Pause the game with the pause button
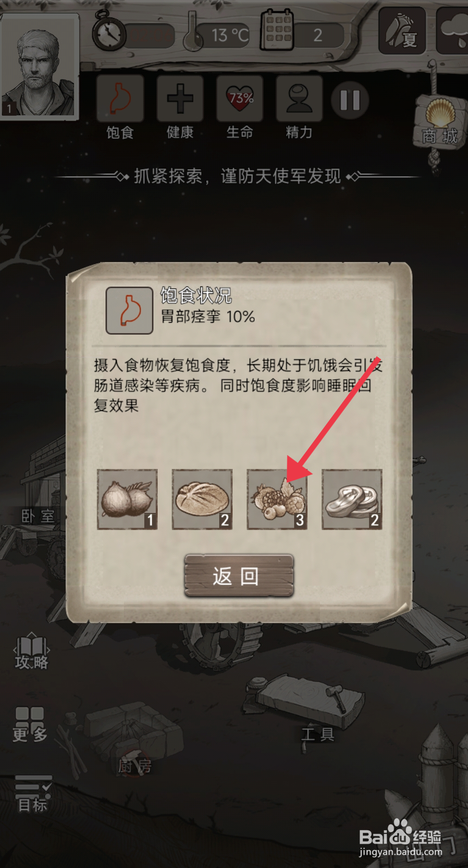Viewport: 468px width, 868px height. (x=350, y=100)
